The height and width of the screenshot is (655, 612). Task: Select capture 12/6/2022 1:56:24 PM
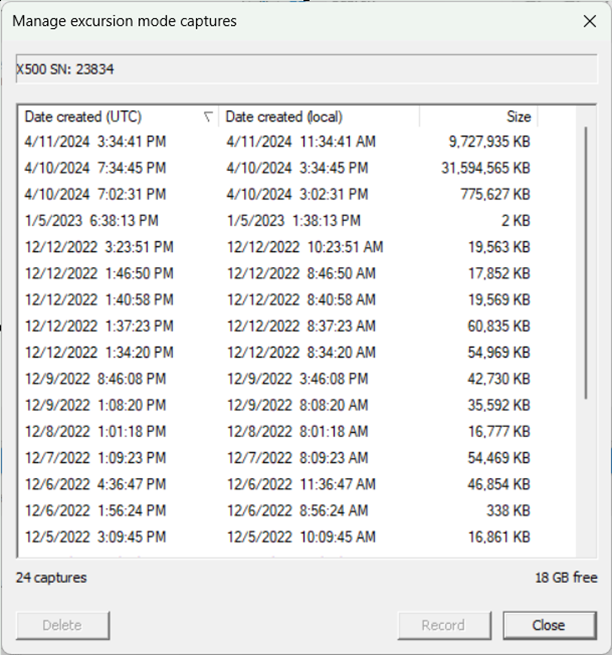[95, 510]
